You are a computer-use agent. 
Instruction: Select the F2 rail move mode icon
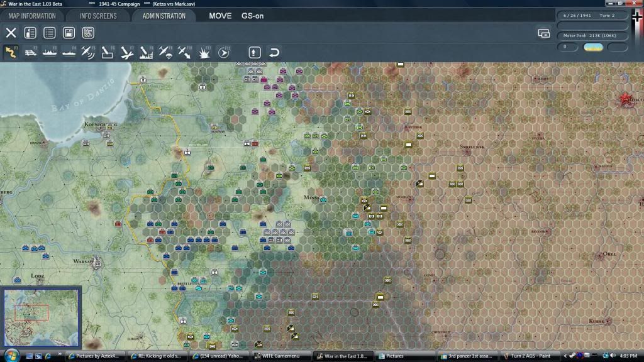(30, 53)
